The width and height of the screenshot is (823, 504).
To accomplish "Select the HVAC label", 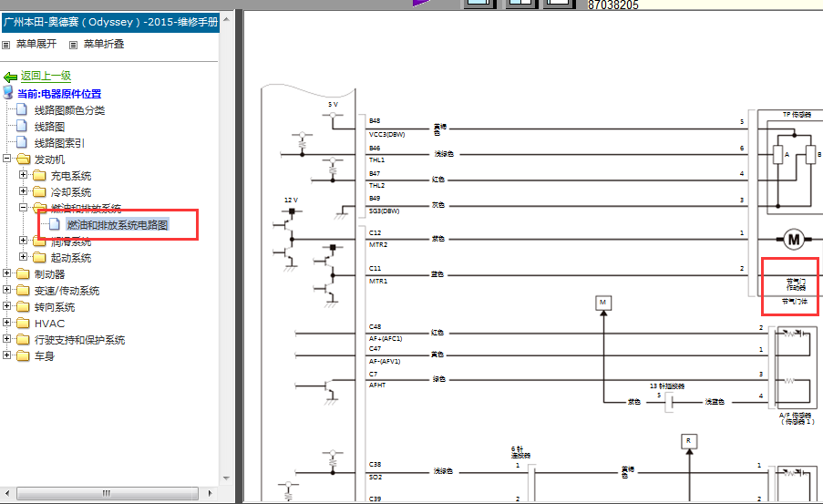I will 50,324.
